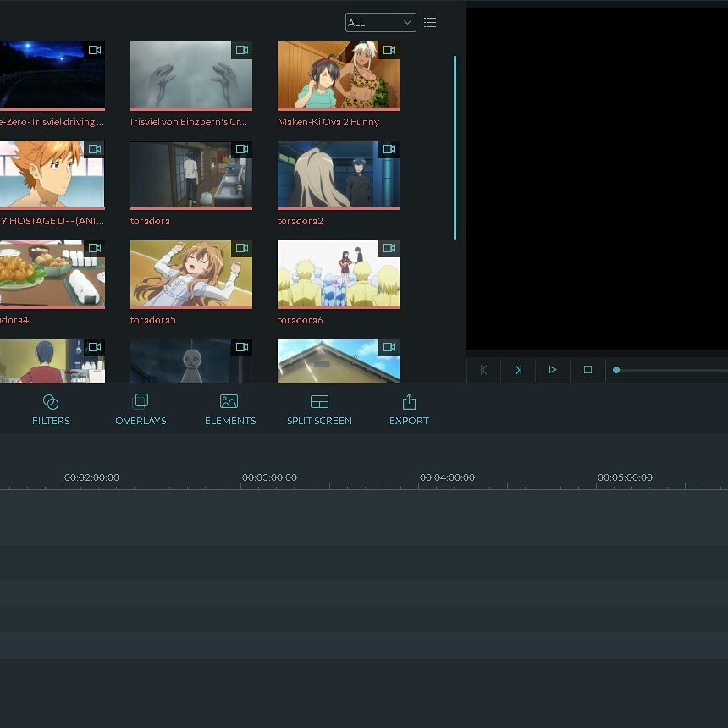Click the Elements picture icon

(x=229, y=401)
